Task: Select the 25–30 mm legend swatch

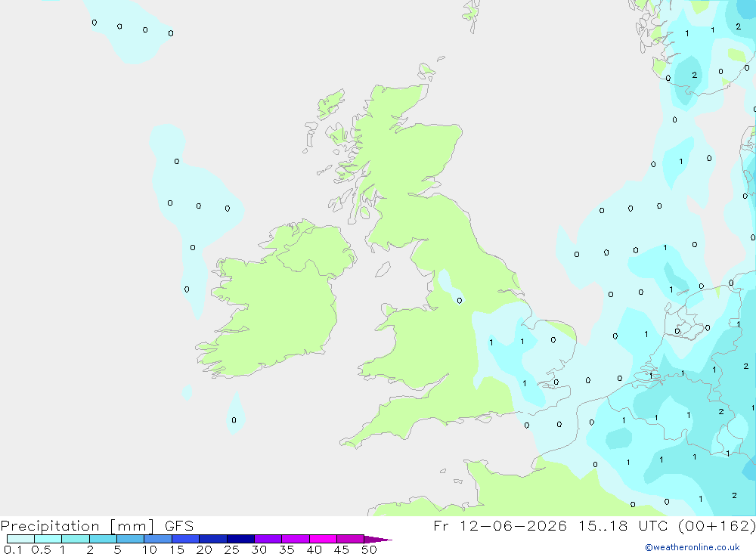Action: click(x=240, y=539)
